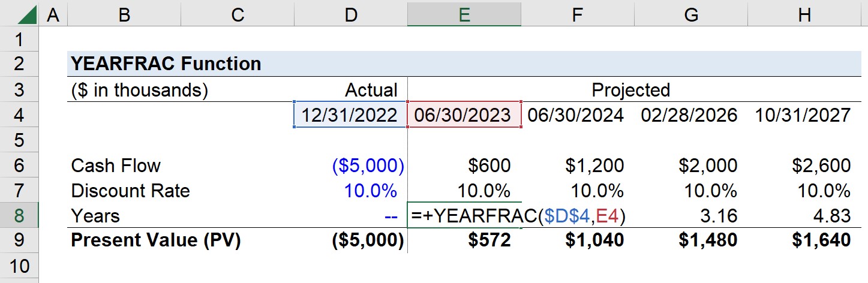Select row 4 header
This screenshot has width=868, height=283.
click(x=19, y=115)
